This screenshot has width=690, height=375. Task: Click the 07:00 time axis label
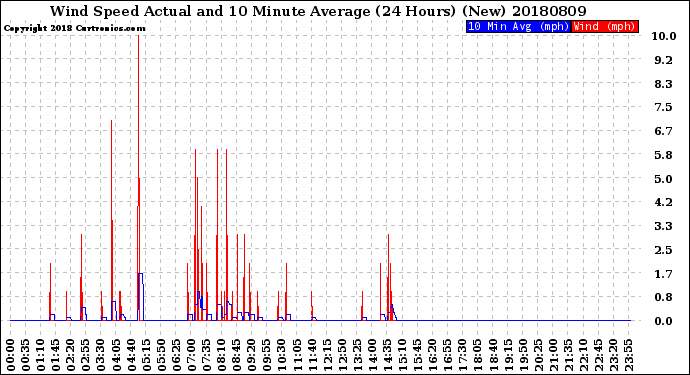(x=191, y=355)
